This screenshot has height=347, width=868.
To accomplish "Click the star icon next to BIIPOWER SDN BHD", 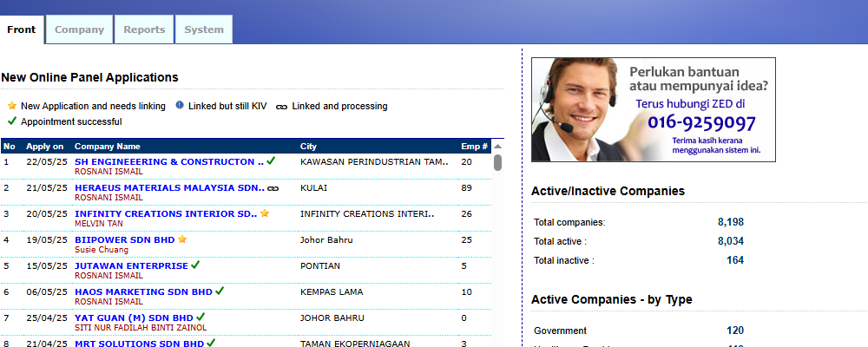I will (182, 239).
